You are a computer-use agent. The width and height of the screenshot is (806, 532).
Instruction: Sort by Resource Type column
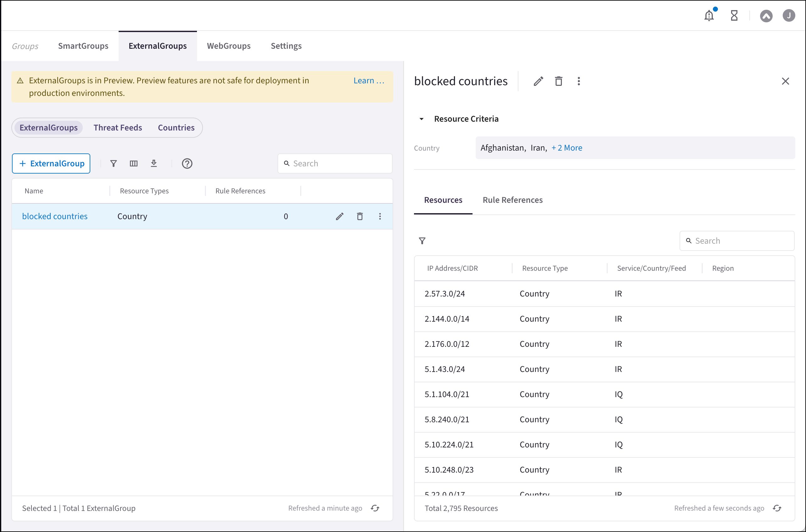click(x=545, y=269)
